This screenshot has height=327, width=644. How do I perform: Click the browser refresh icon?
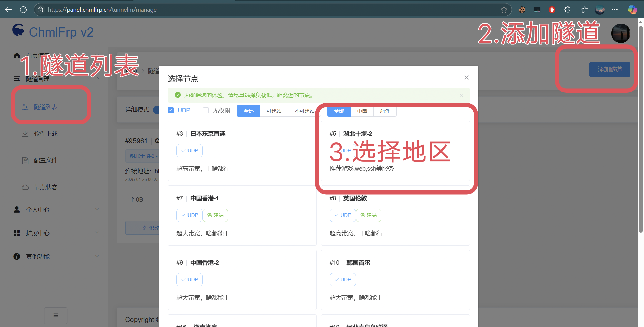23,10
